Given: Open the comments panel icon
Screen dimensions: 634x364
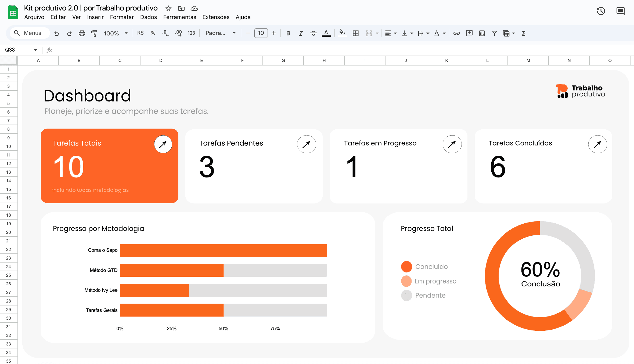Looking at the screenshot, I should (x=621, y=11).
